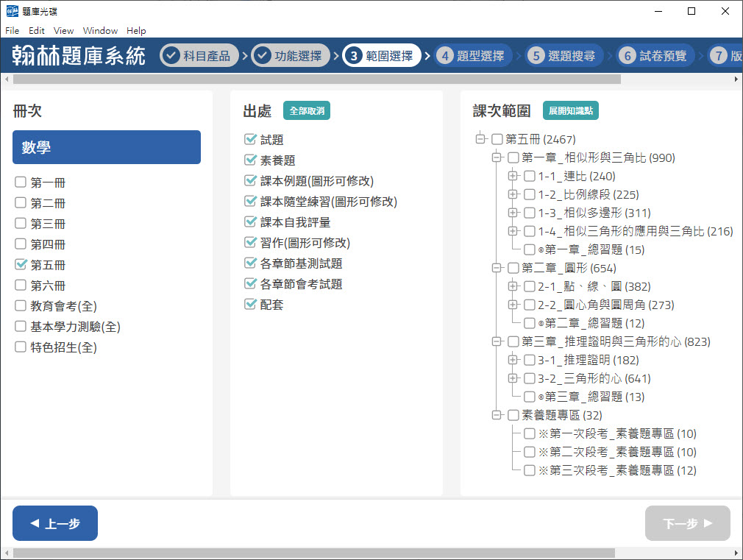Viewport: 743px width, 560px height.
Task: Go to step 4 題型選擇
Action: click(473, 56)
